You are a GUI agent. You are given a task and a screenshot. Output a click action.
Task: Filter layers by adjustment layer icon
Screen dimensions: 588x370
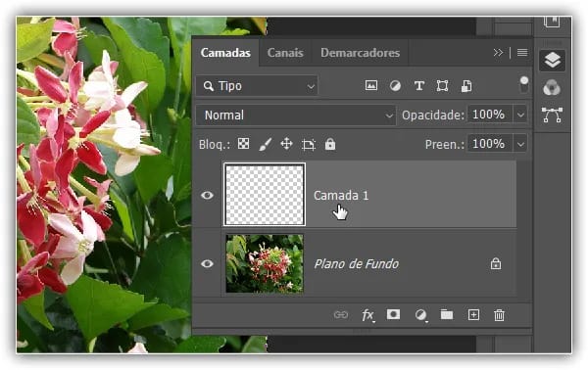pyautogui.click(x=395, y=86)
